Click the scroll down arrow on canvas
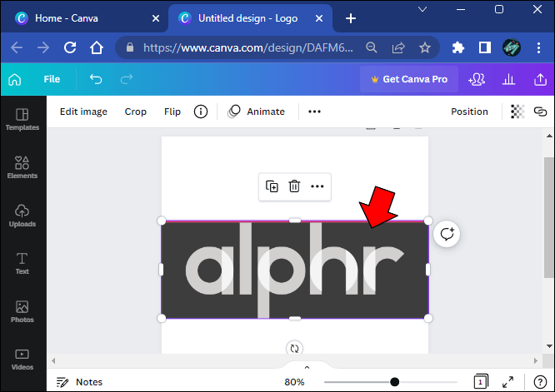555x392 pixels. click(x=549, y=346)
